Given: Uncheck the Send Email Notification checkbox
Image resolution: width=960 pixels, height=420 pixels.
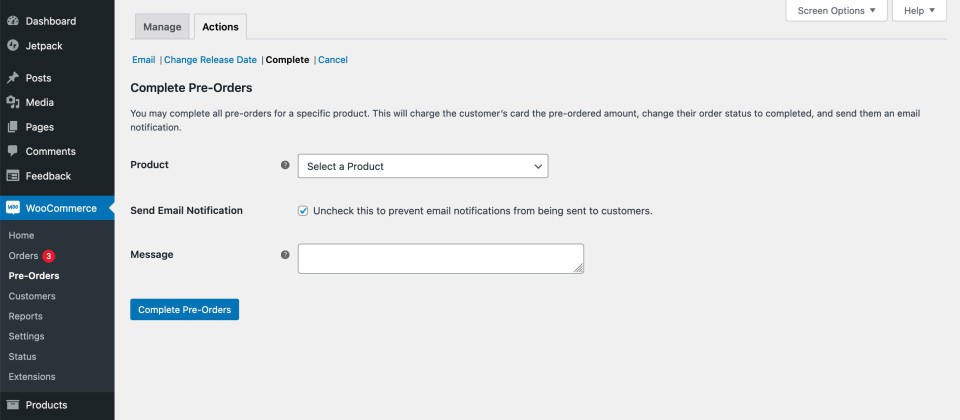Looking at the screenshot, I should (x=303, y=211).
